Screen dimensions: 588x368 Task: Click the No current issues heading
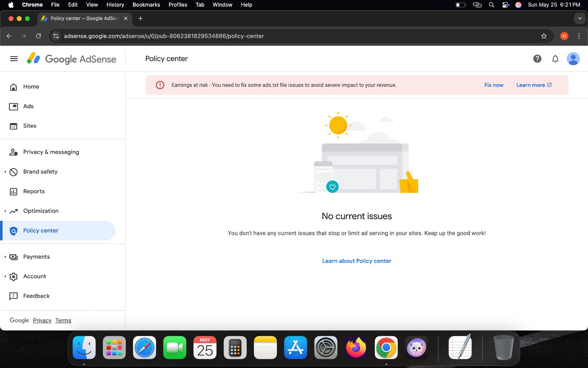(357, 216)
